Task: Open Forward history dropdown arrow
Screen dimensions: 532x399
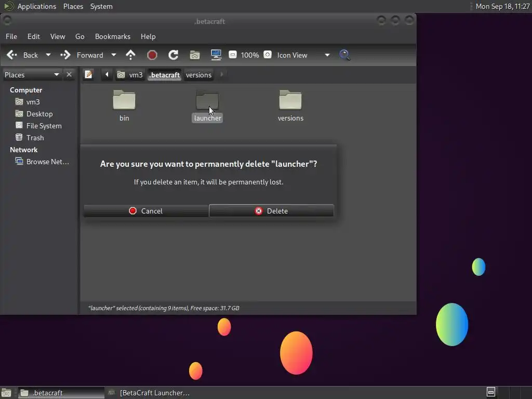Action: tap(114, 55)
